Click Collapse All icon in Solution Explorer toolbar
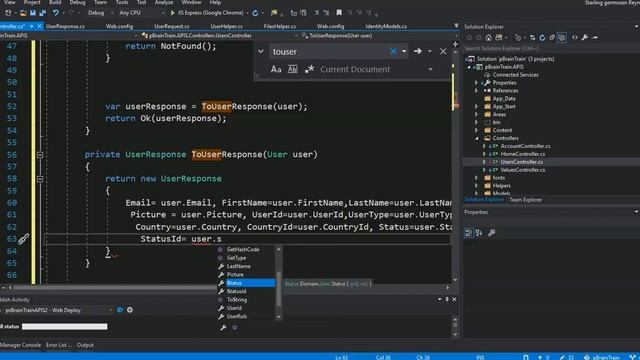Screen dimensions: 640x360 (552, 38)
